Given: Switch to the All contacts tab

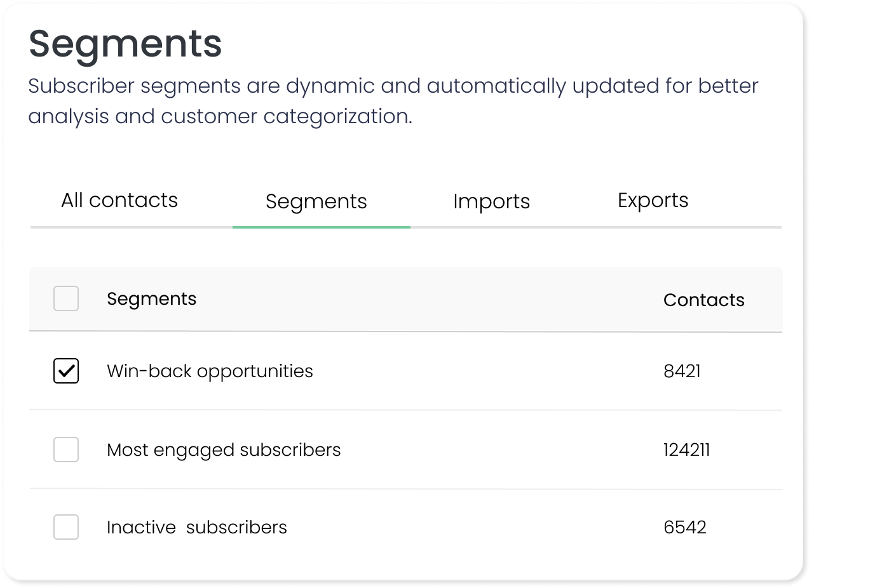Looking at the screenshot, I should 119,201.
